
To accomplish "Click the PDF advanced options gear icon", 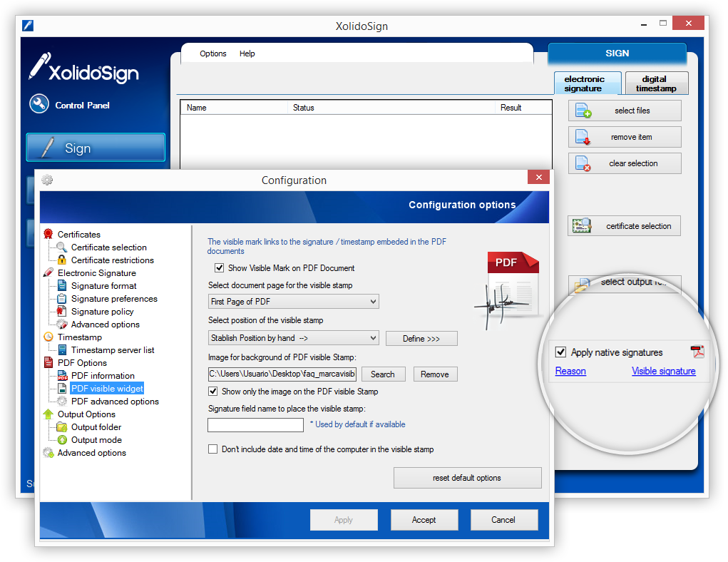I will [62, 401].
